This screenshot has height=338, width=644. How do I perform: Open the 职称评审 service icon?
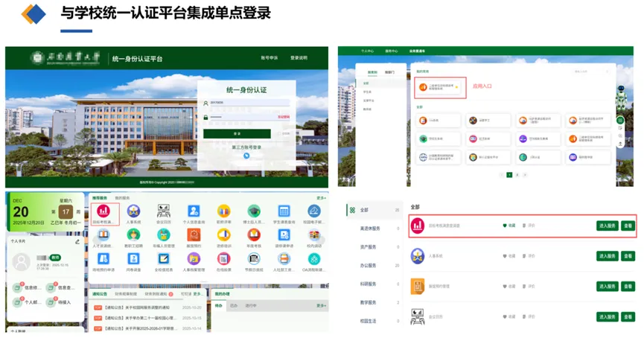[224, 211]
